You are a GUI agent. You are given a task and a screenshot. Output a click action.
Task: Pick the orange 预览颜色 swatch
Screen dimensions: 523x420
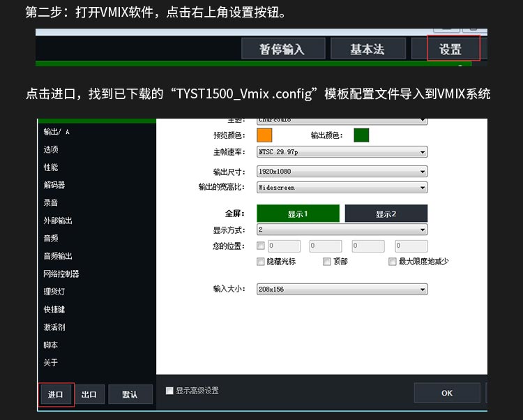[x=264, y=135]
